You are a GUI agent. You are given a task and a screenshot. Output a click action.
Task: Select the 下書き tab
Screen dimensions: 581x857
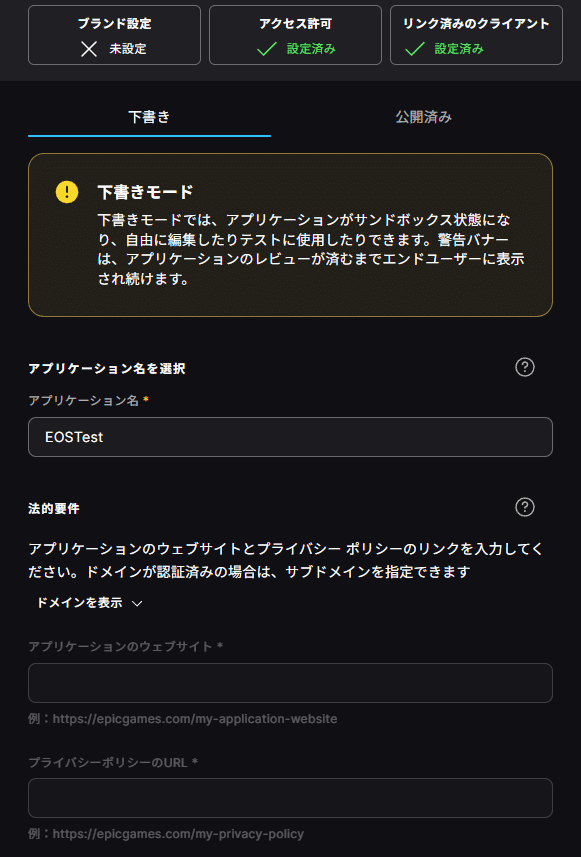coord(148,116)
